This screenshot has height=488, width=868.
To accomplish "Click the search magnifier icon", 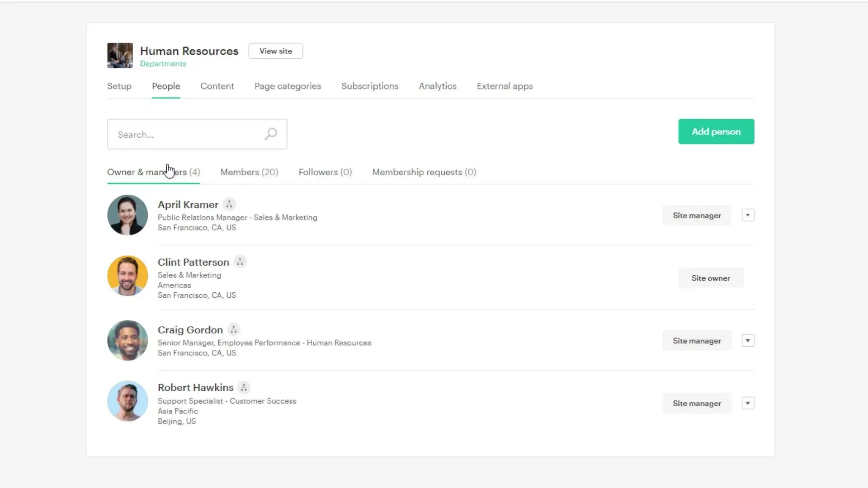I will (270, 134).
